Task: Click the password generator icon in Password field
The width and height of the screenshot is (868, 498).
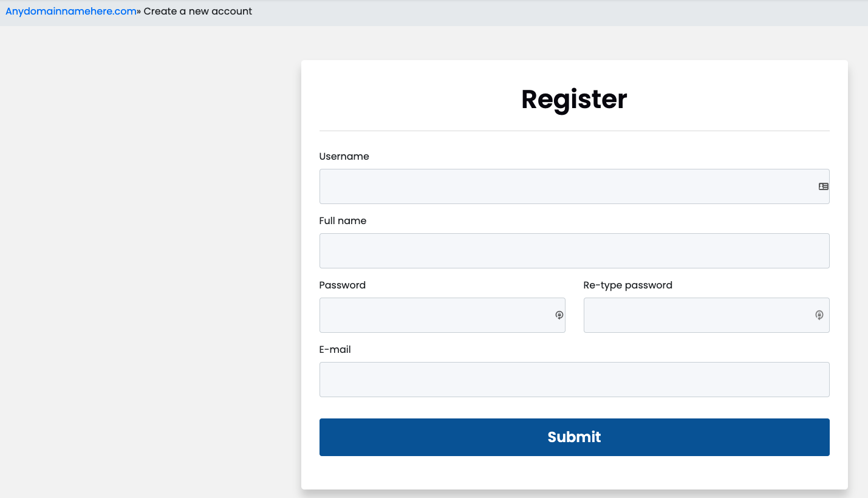Action: pyautogui.click(x=559, y=315)
